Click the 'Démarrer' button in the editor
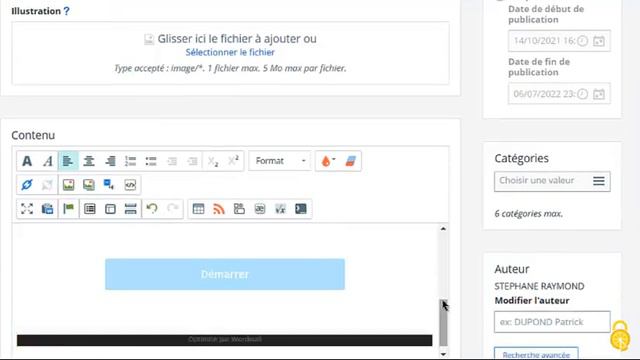 (x=225, y=274)
